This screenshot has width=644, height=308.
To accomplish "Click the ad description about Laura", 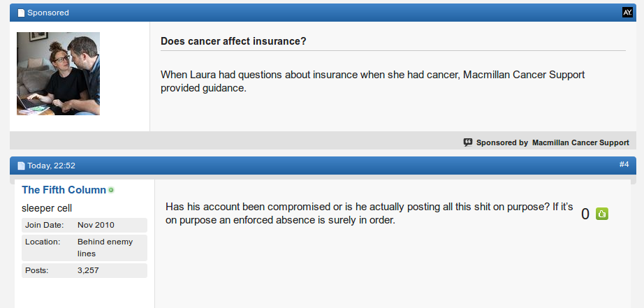I will [372, 81].
